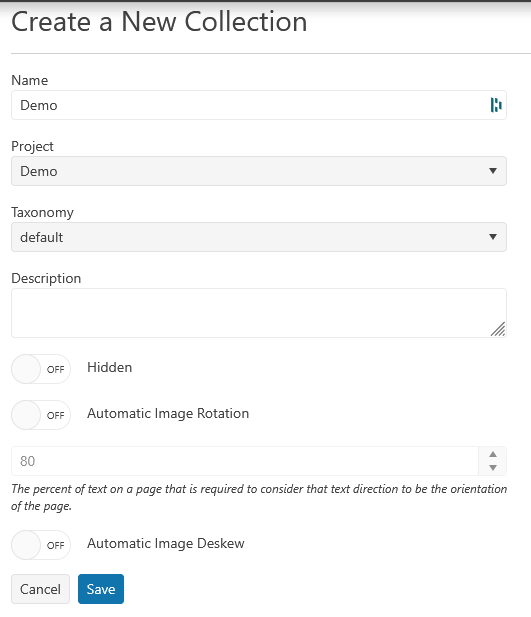Image resolution: width=531 pixels, height=617 pixels.
Task: Click the Hidden label text
Action: (x=109, y=367)
